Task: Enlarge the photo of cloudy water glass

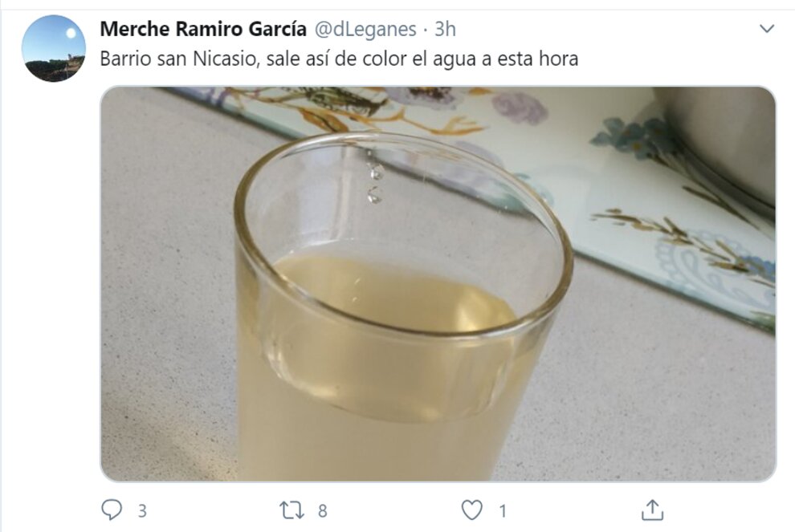Action: coord(438,284)
